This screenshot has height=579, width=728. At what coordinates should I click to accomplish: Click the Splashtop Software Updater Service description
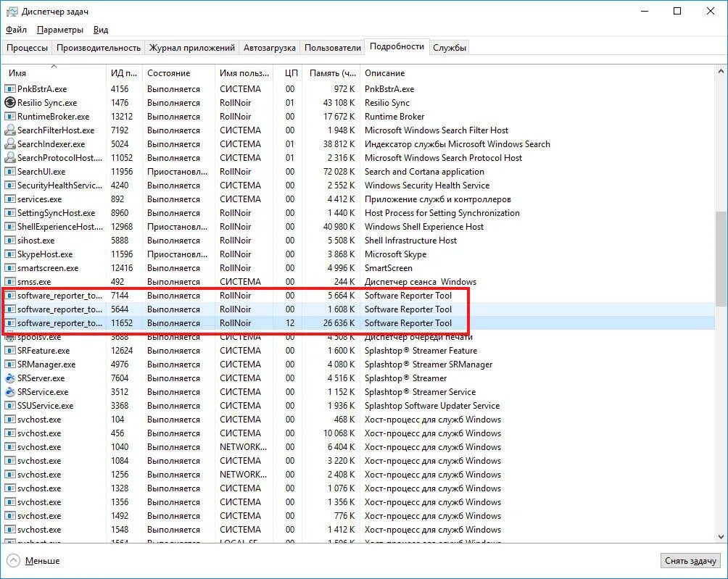432,406
